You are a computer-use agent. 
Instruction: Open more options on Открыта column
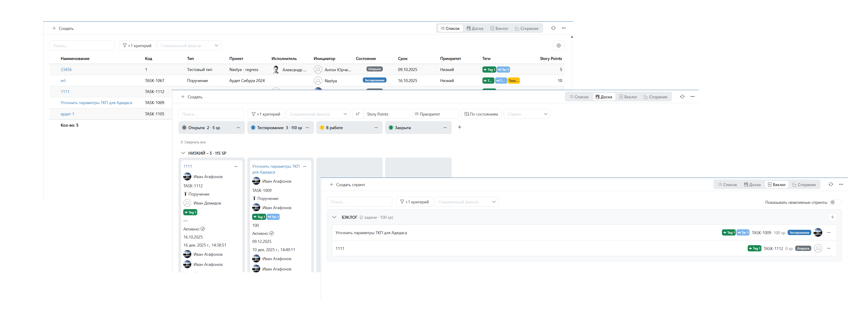[x=238, y=128]
